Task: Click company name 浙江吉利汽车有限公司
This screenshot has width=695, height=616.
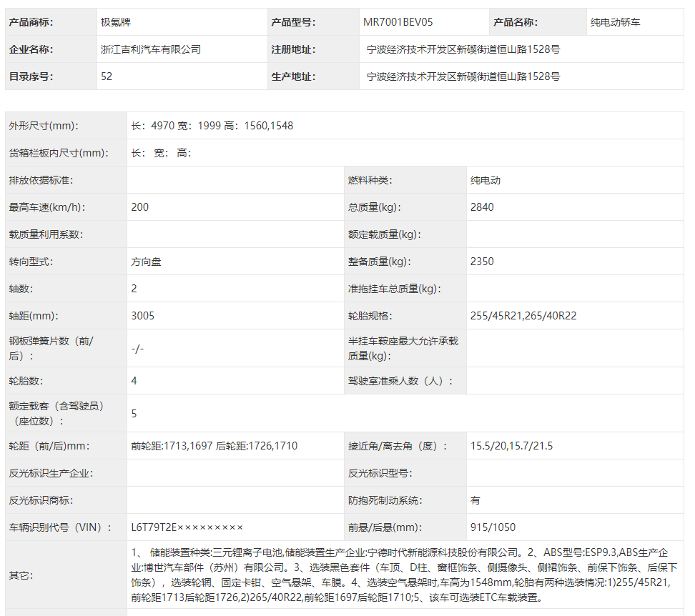Action: (x=151, y=49)
